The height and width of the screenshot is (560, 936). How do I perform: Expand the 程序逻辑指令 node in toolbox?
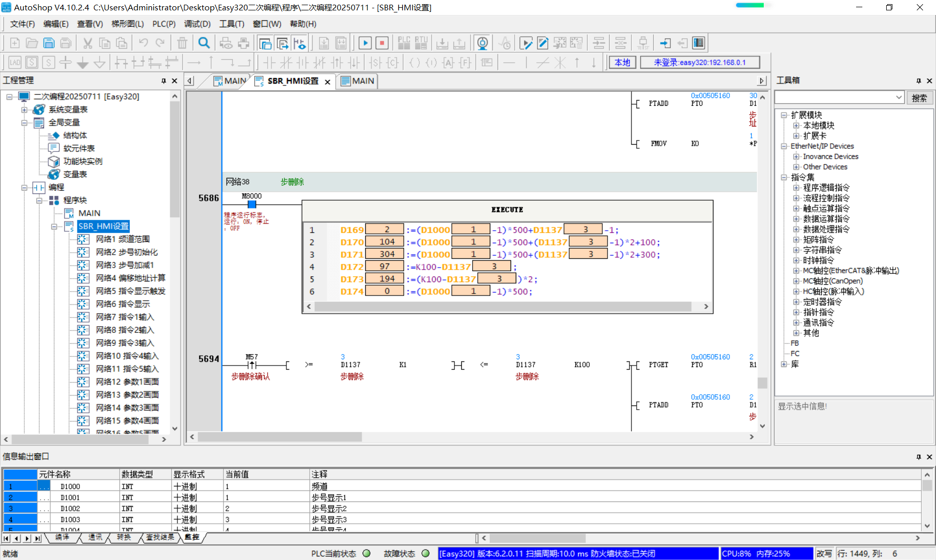click(x=796, y=188)
